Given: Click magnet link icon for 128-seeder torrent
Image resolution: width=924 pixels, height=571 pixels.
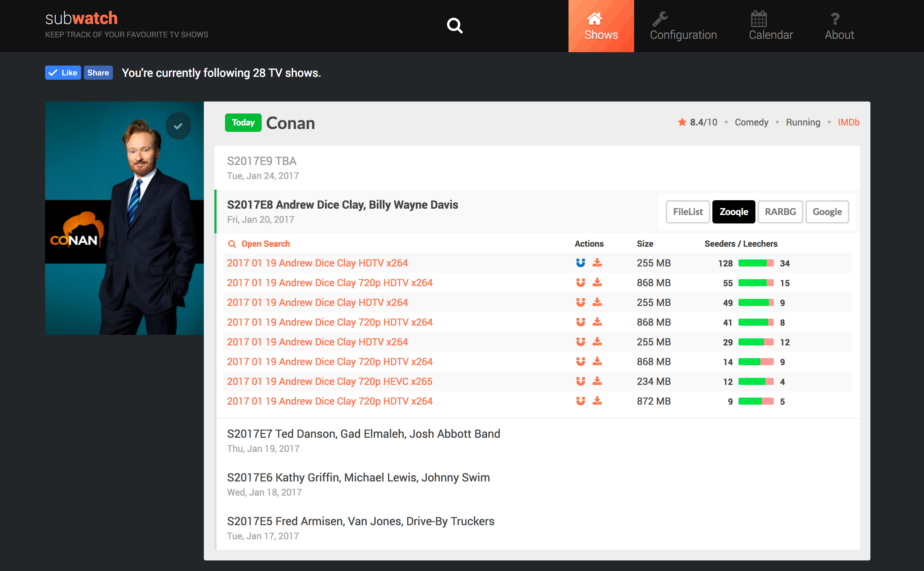Looking at the screenshot, I should click(580, 263).
